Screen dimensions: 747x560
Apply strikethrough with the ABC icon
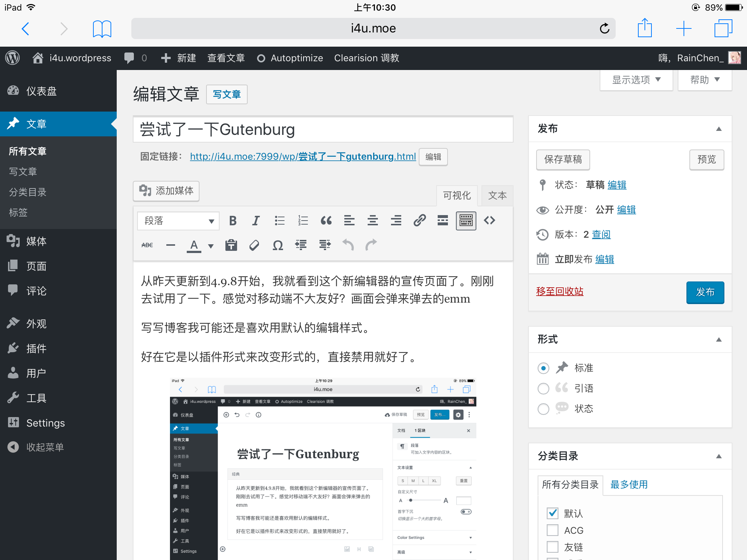[147, 245]
